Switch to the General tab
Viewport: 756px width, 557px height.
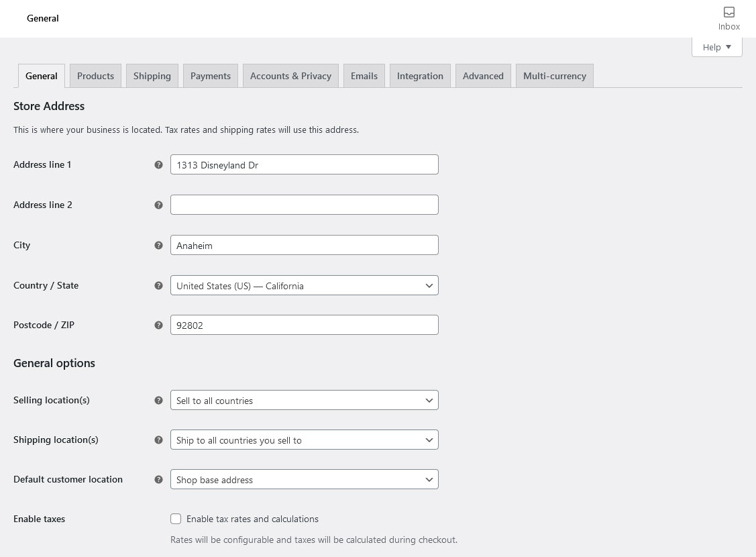42,77
